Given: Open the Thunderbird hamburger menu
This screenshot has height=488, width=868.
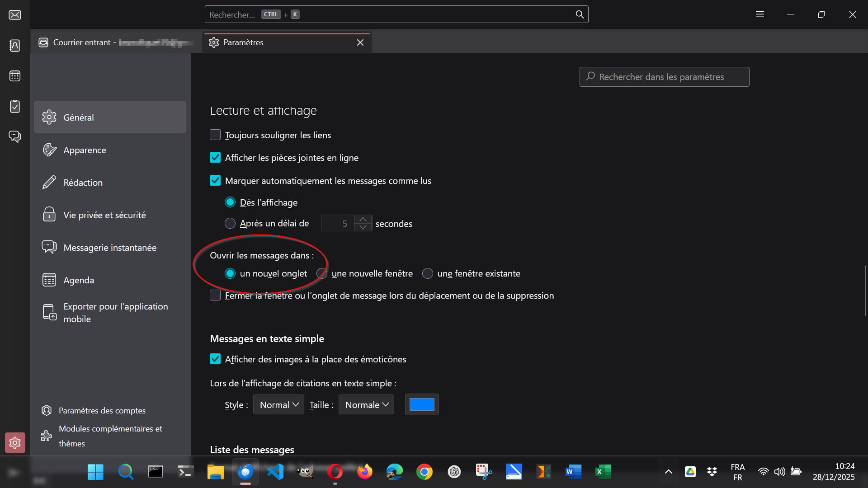Looking at the screenshot, I should point(760,14).
